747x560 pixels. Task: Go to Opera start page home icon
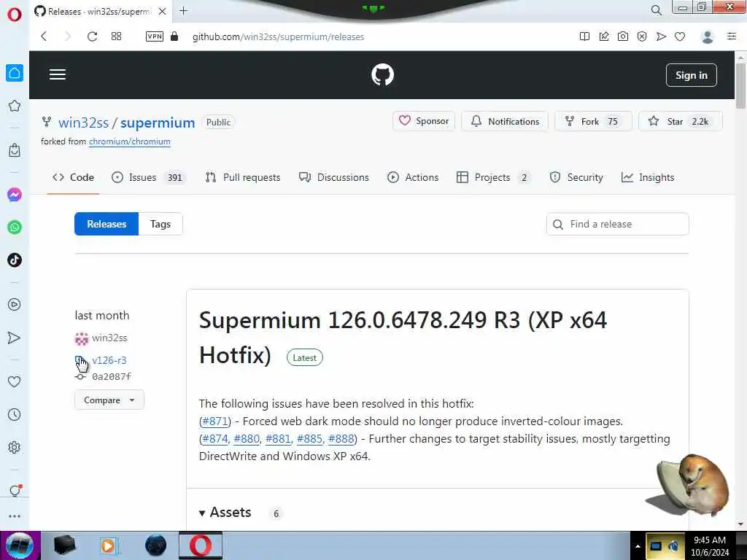click(x=15, y=73)
